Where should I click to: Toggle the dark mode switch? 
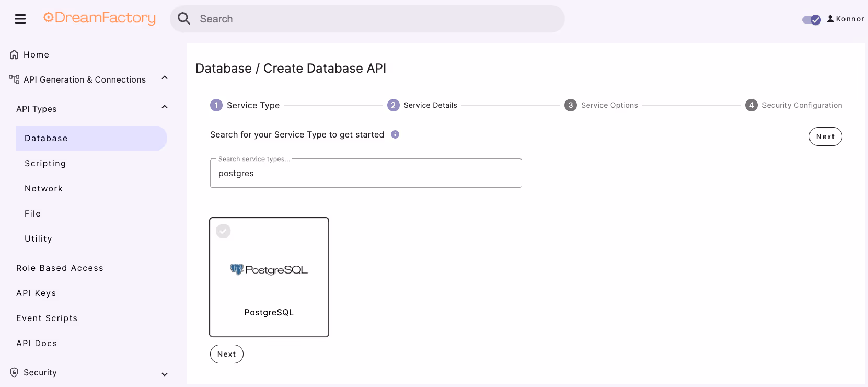point(812,20)
